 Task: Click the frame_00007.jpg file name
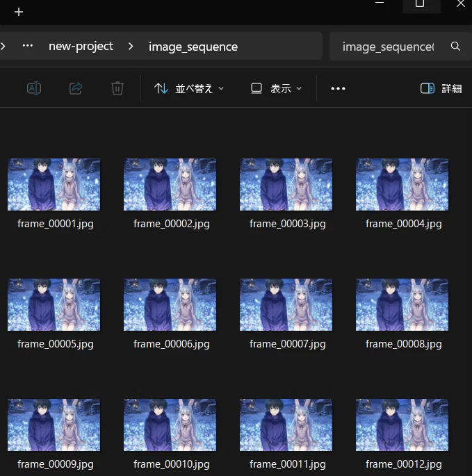[x=287, y=344]
